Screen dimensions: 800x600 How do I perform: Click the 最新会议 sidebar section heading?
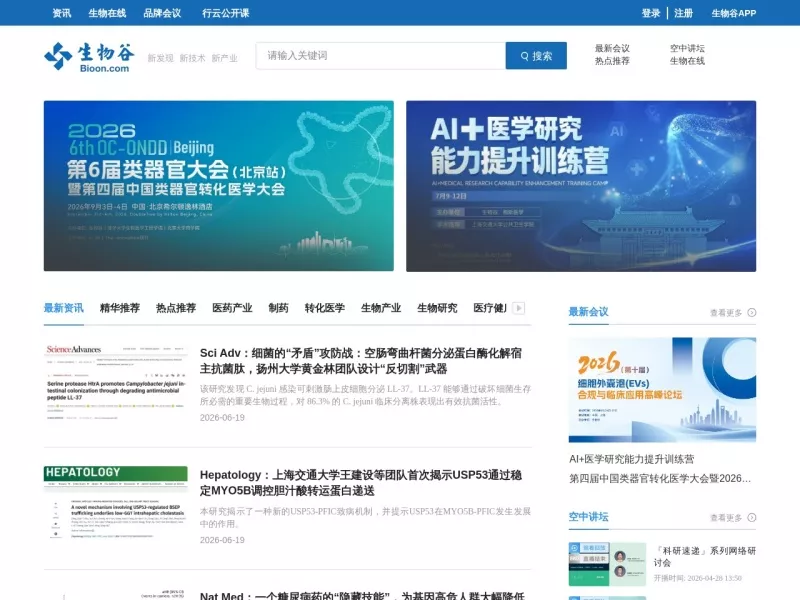pos(588,312)
